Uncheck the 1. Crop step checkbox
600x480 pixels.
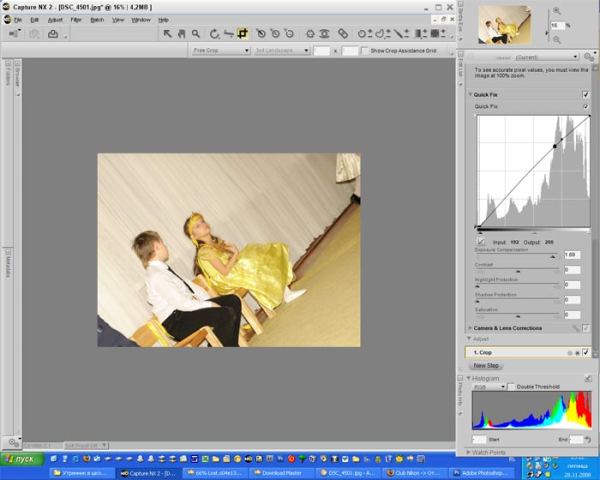585,352
